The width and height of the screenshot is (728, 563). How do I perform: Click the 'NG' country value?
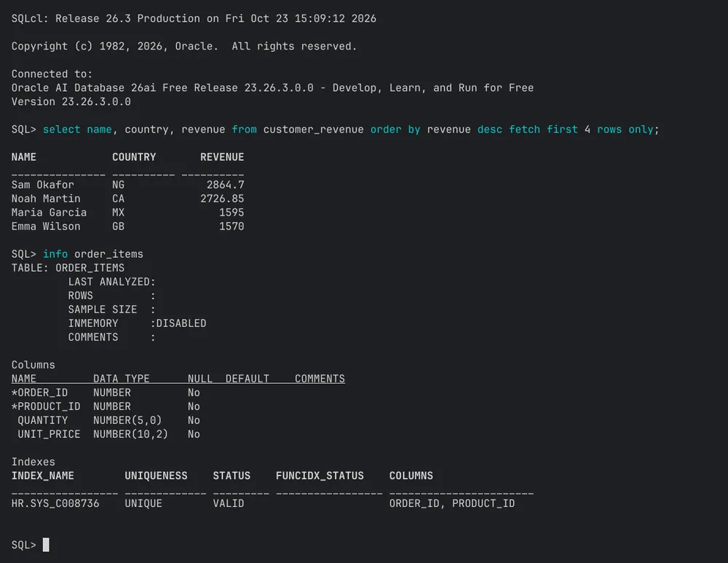[x=118, y=185]
